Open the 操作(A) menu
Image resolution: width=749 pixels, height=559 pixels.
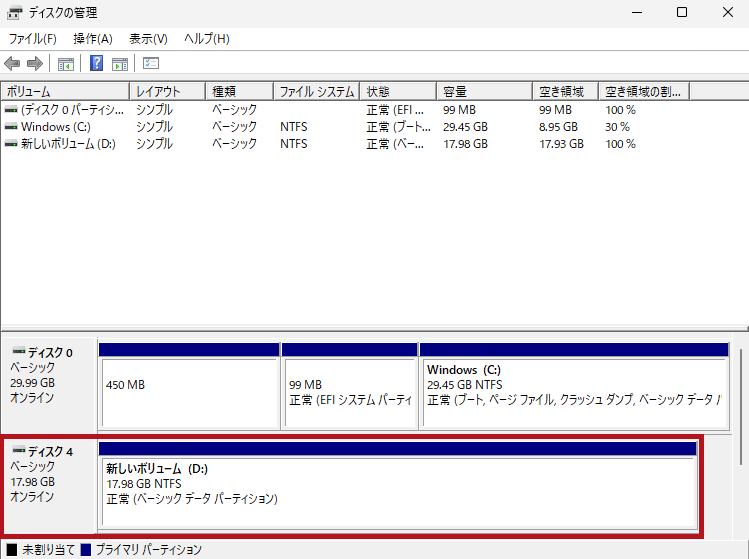(93, 39)
